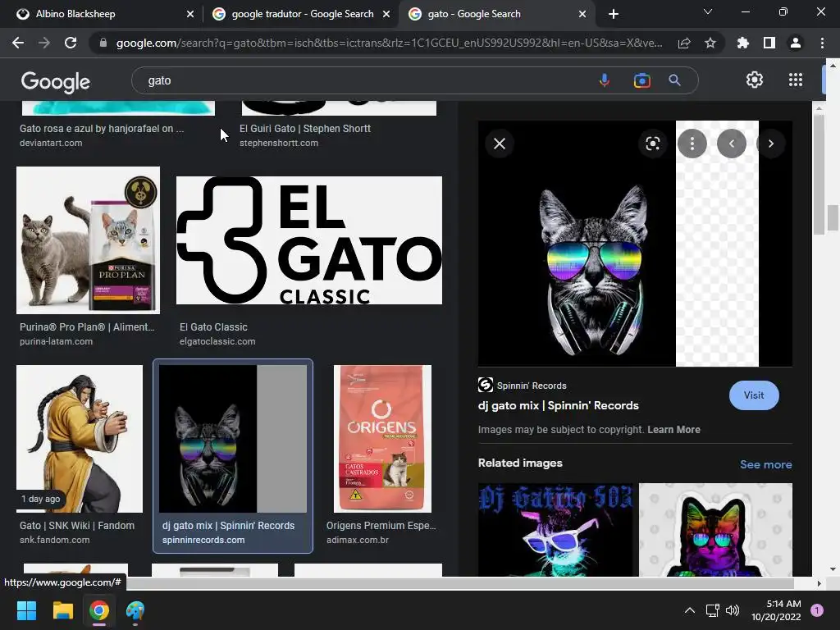Open Google quick settings gear

click(x=755, y=80)
